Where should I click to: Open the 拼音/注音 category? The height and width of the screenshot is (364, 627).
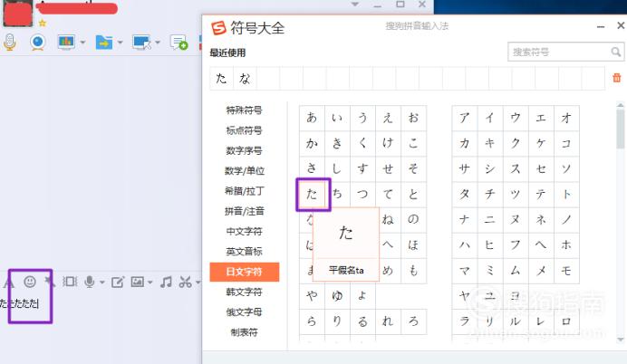(x=245, y=211)
